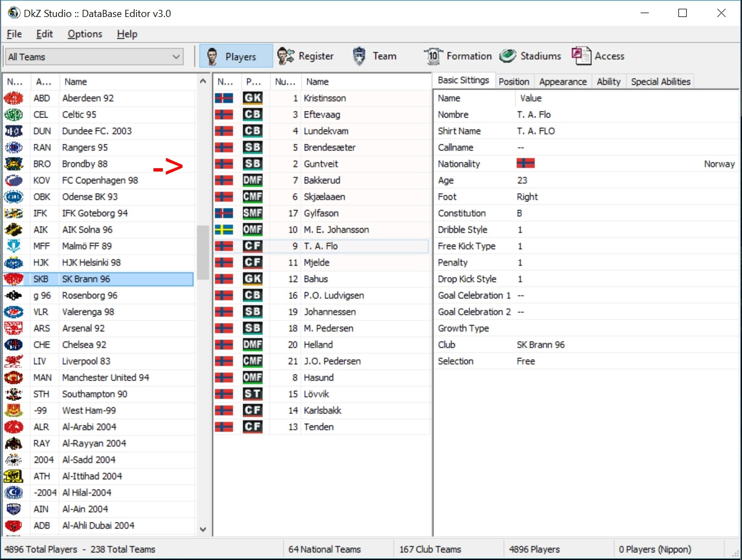Select player Lundekvam
This screenshot has width=742, height=560.
322,131
